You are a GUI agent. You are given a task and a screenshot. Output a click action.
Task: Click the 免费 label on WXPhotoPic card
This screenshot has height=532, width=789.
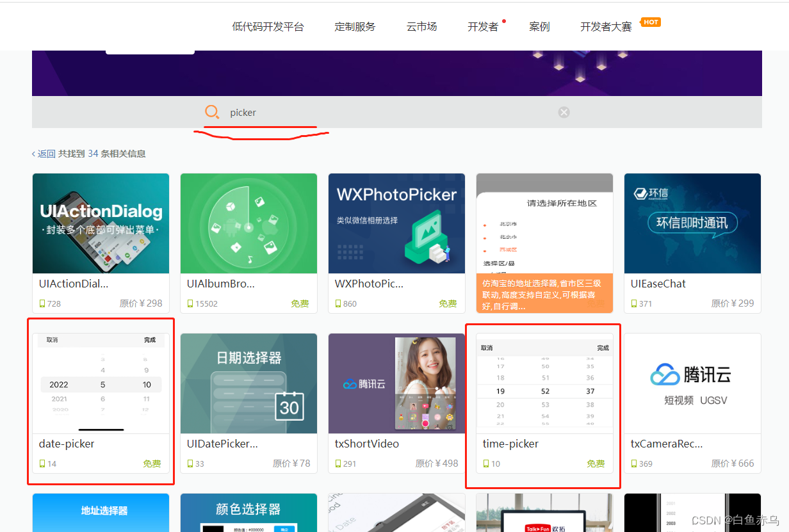[x=447, y=303]
